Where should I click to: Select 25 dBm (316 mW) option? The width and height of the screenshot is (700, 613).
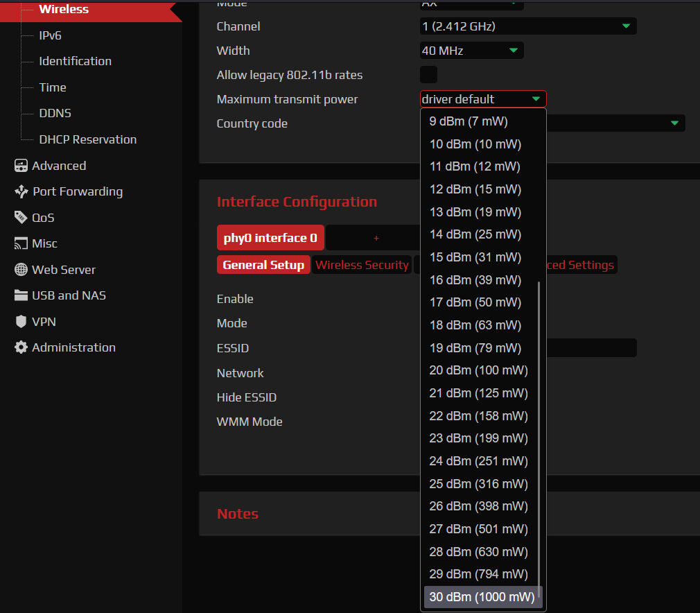click(481, 483)
